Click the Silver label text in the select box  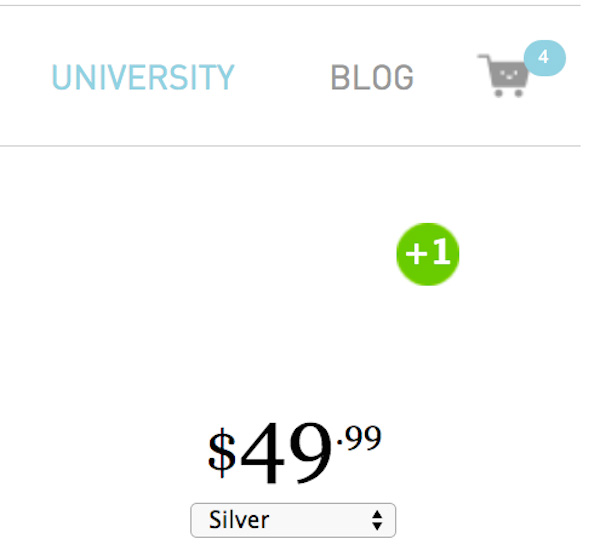click(x=239, y=520)
